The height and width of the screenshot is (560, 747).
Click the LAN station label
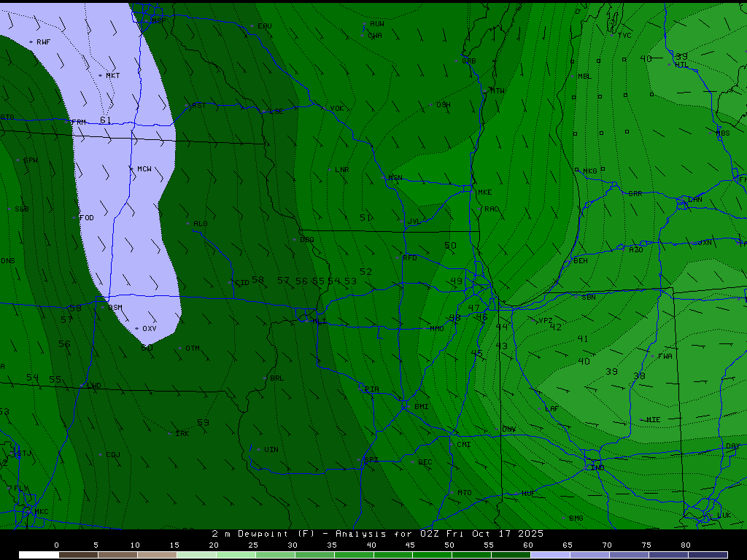tap(695, 199)
